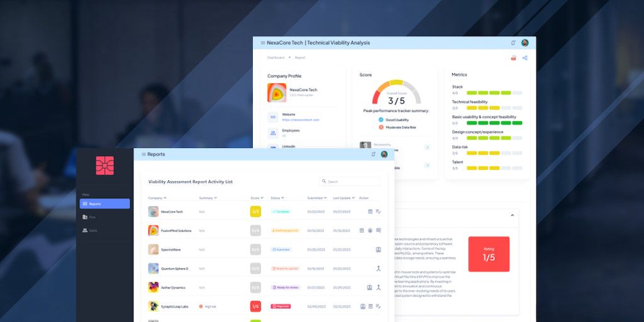Click chat action icon in FusionMind row
The image size is (644, 322).
[378, 230]
